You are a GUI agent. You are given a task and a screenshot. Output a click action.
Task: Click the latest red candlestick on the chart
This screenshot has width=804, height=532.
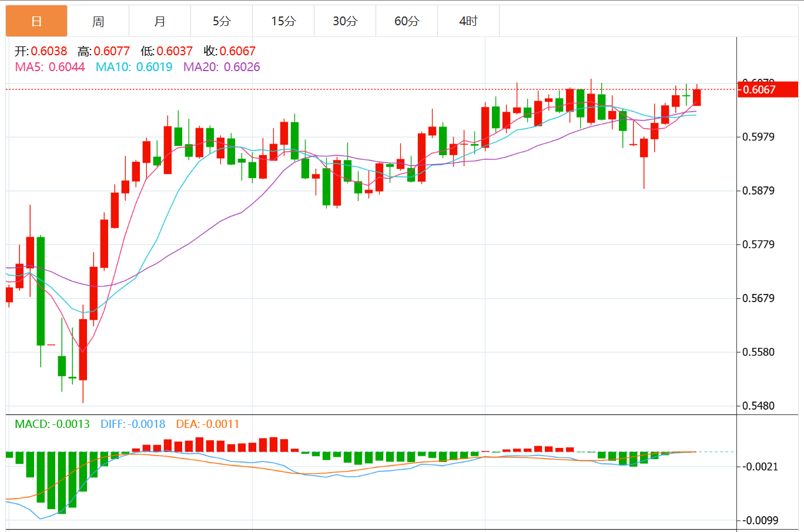pos(696,97)
